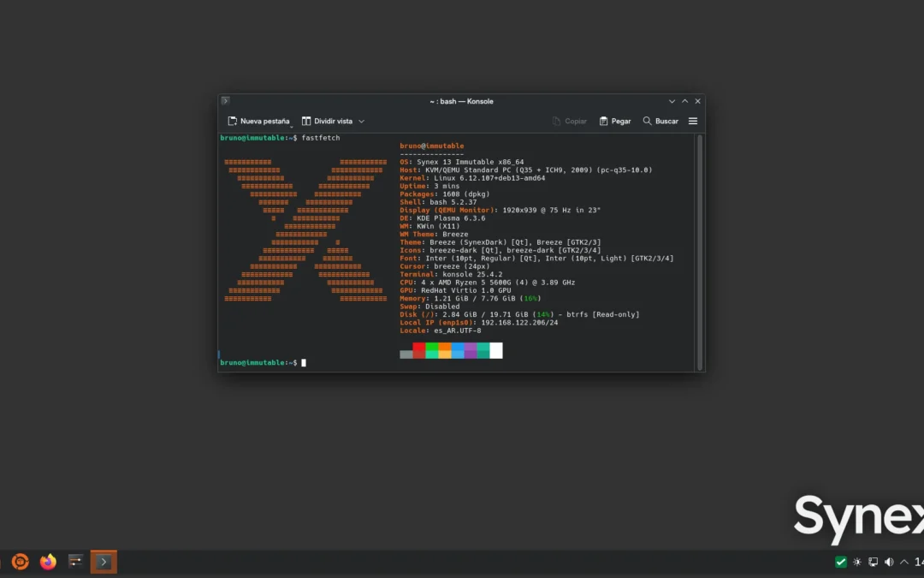Expand the Dividir vista chevron menu
The image size is (924, 578).
(x=361, y=122)
